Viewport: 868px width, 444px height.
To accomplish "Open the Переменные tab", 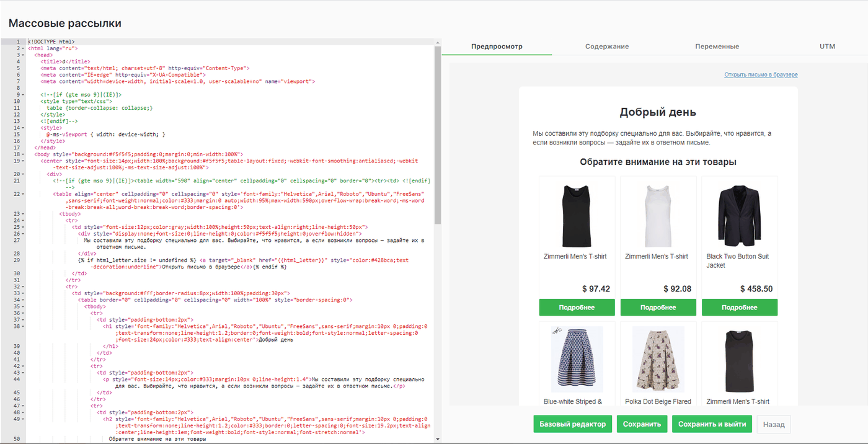I will 717,47.
